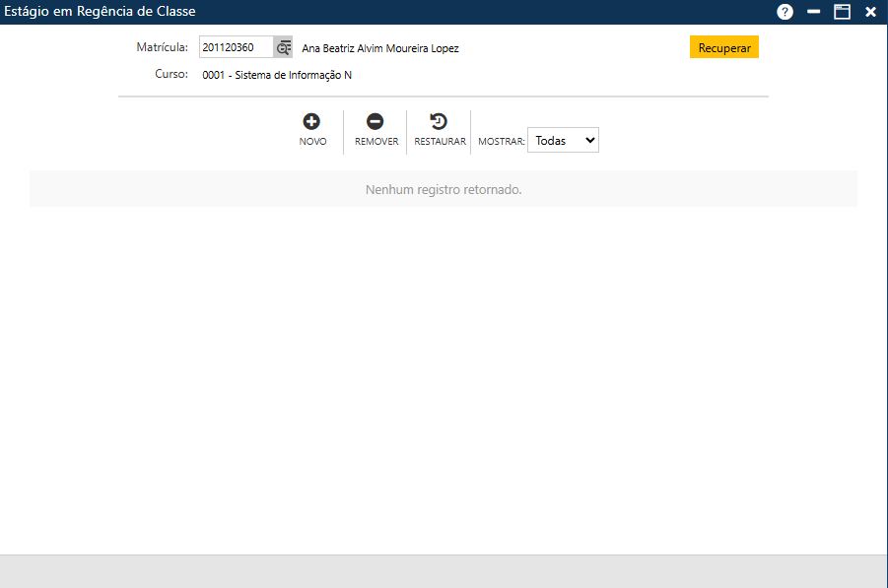Open the Matrícula lookup search icon
Image resolution: width=888 pixels, height=588 pixels.
click(x=284, y=48)
